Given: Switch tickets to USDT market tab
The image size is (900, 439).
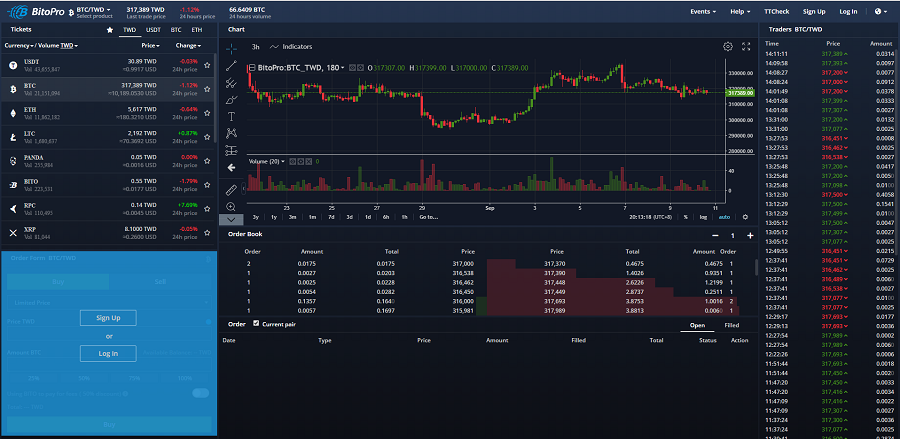Looking at the screenshot, I should [x=153, y=30].
